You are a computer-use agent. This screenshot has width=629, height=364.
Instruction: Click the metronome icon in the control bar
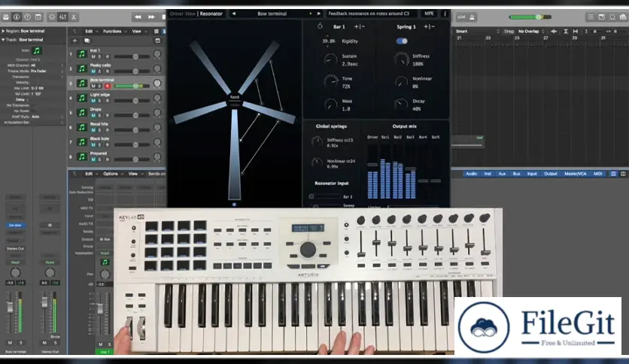473,17
